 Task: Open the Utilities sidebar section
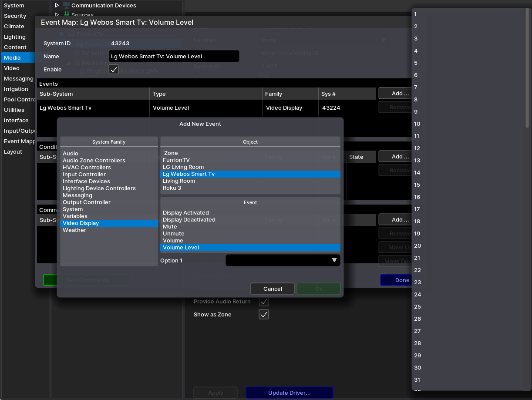tap(17, 110)
